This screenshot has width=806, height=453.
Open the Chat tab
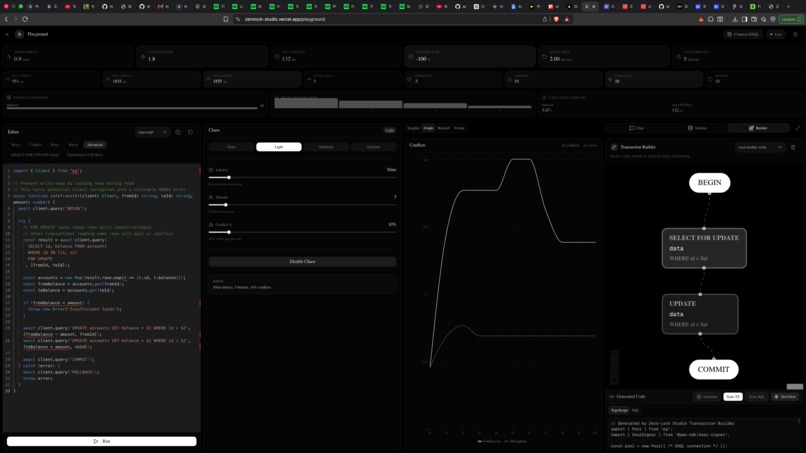coord(636,128)
